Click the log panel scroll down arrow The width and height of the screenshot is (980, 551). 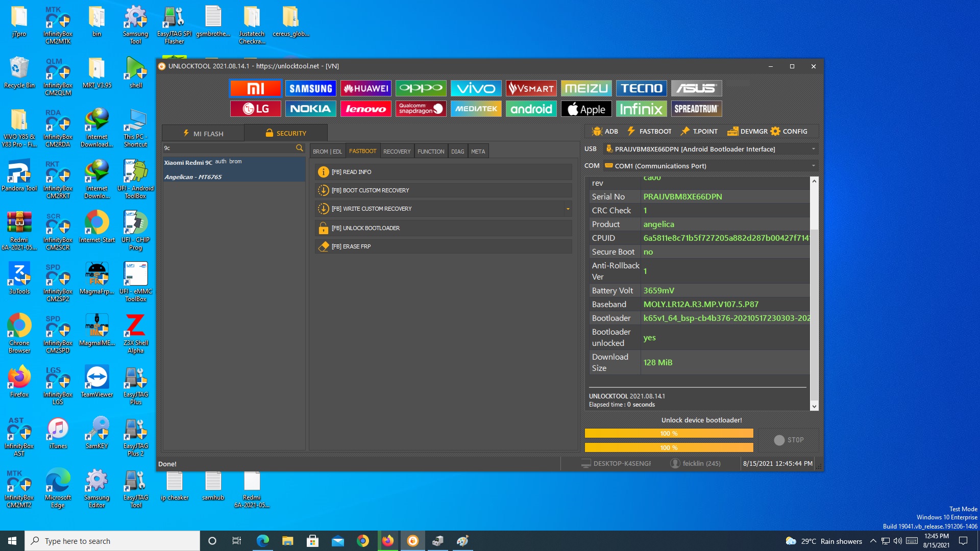[x=814, y=406]
